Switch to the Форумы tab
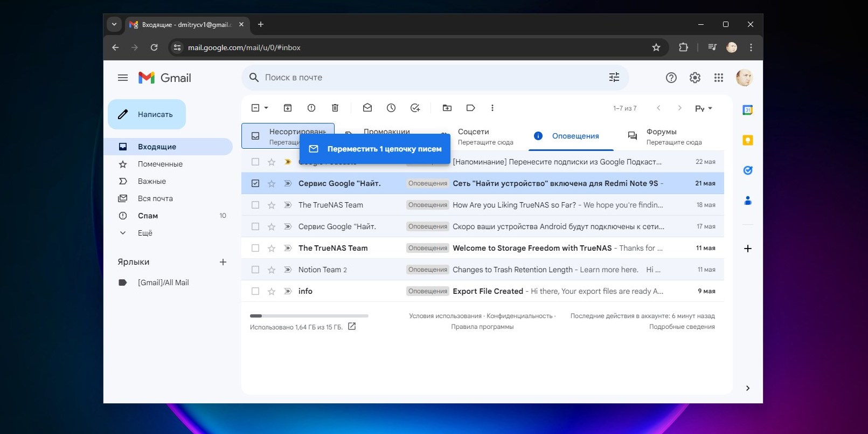This screenshot has width=868, height=434. [665, 136]
